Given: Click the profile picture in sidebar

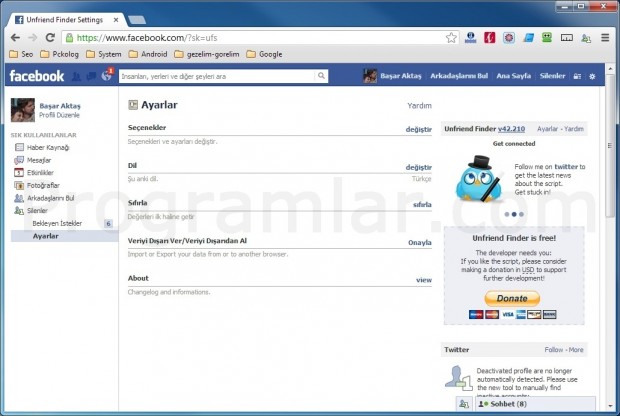Looking at the screenshot, I should tap(23, 110).
